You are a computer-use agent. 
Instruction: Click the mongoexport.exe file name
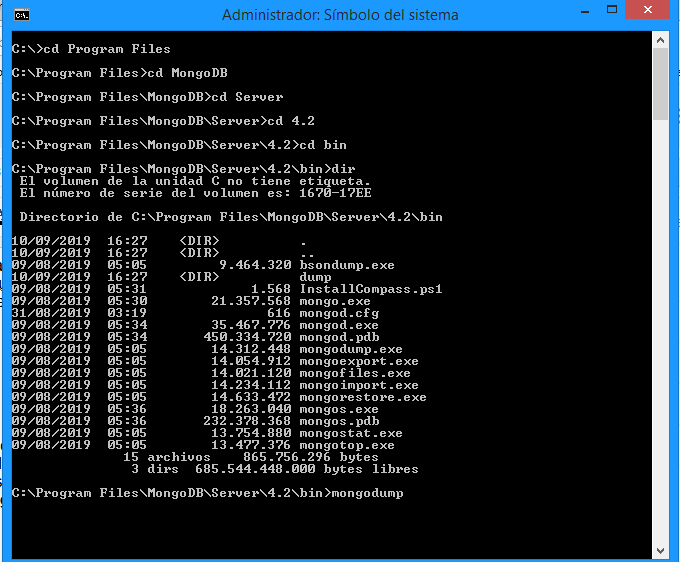click(359, 361)
